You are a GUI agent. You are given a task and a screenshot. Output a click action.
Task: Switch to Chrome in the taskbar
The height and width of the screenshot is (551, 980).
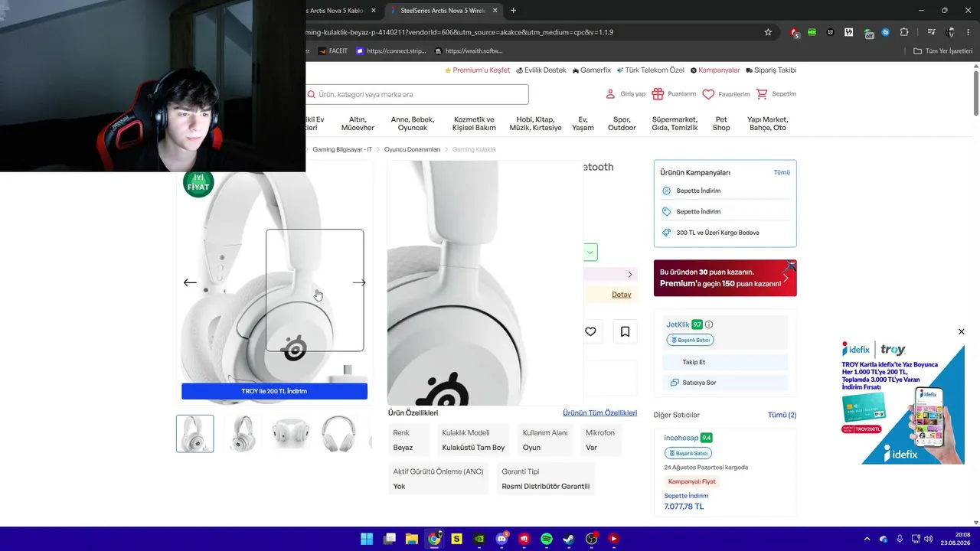pyautogui.click(x=434, y=539)
